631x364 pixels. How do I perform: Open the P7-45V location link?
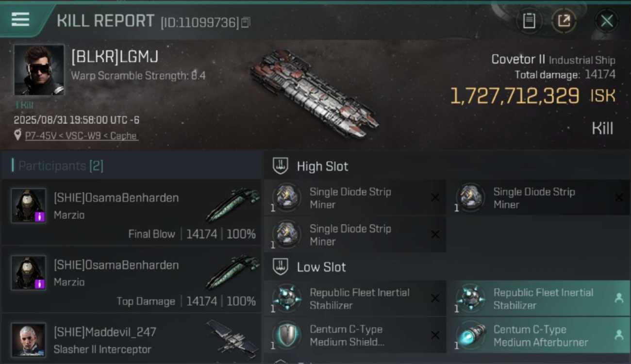[81, 136]
